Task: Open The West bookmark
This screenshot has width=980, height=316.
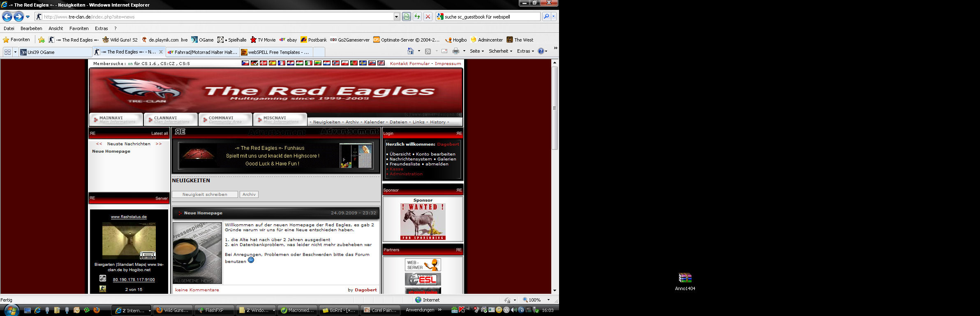Action: pos(520,40)
